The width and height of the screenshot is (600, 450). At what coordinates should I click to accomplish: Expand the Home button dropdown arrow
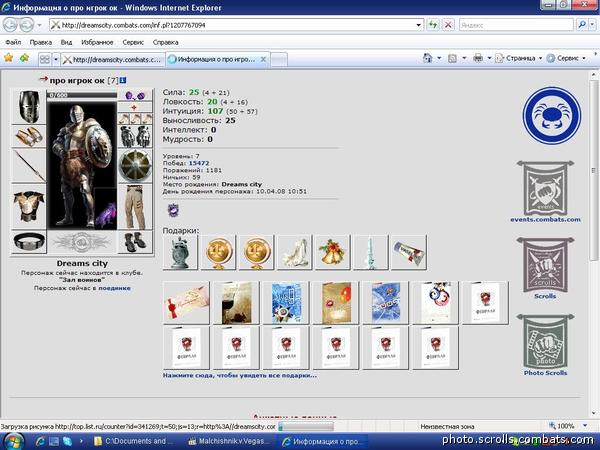tap(439, 58)
